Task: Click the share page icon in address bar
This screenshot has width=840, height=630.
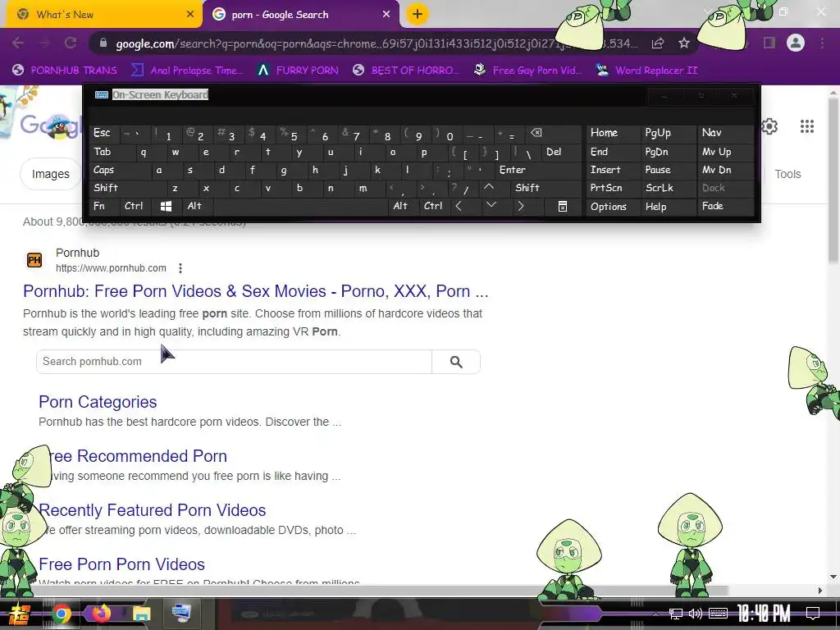Action: [x=658, y=43]
